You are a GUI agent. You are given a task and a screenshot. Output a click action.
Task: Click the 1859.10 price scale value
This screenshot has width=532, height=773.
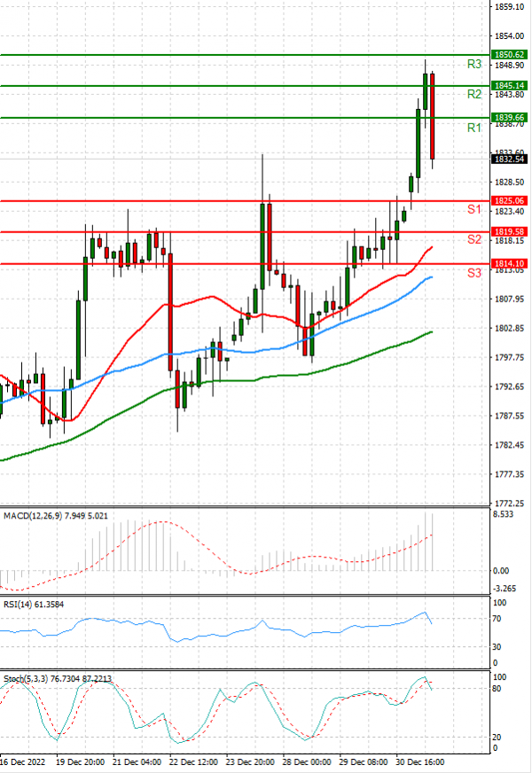click(x=509, y=7)
